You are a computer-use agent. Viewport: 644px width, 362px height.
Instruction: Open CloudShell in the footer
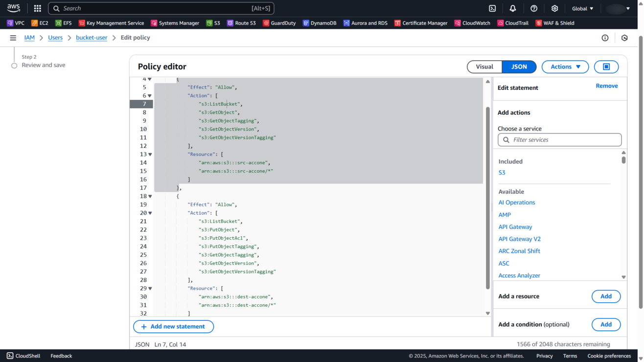[x=23, y=356]
